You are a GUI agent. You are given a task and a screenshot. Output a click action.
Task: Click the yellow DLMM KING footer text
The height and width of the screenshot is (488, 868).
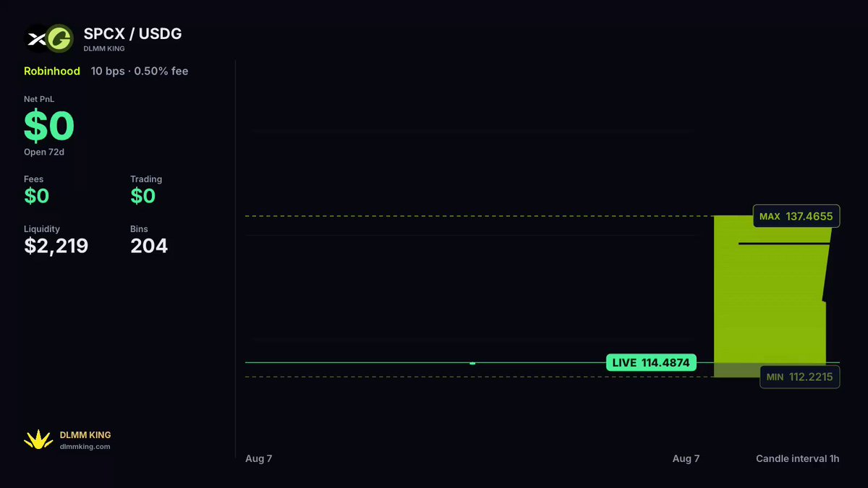(x=85, y=435)
